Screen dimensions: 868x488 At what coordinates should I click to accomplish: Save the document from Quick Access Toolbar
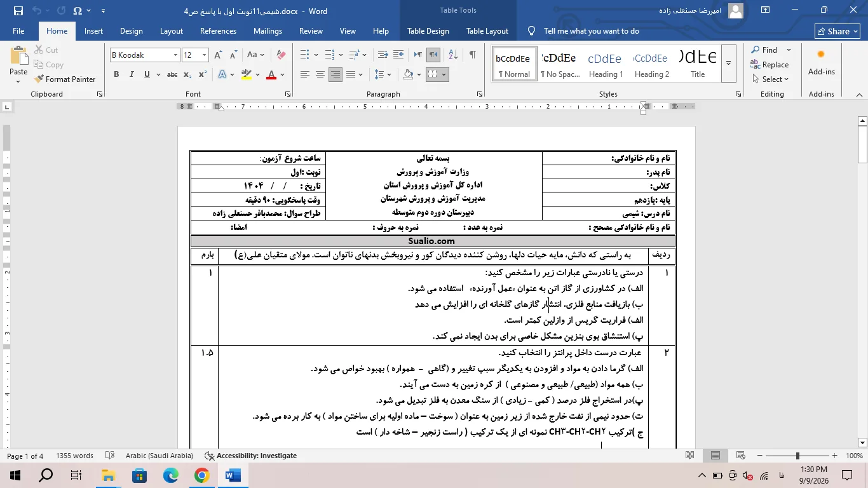(18, 11)
